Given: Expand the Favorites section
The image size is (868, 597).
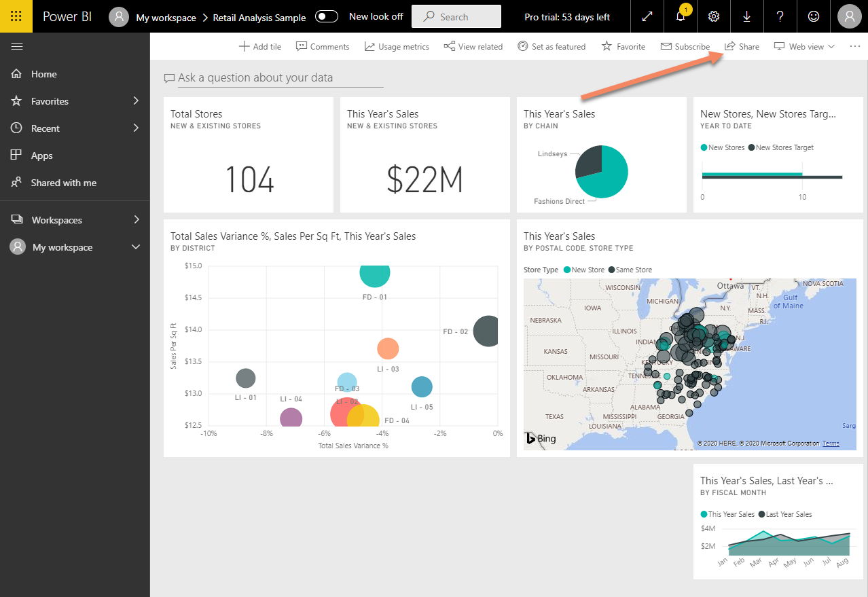Looking at the screenshot, I should click(136, 101).
